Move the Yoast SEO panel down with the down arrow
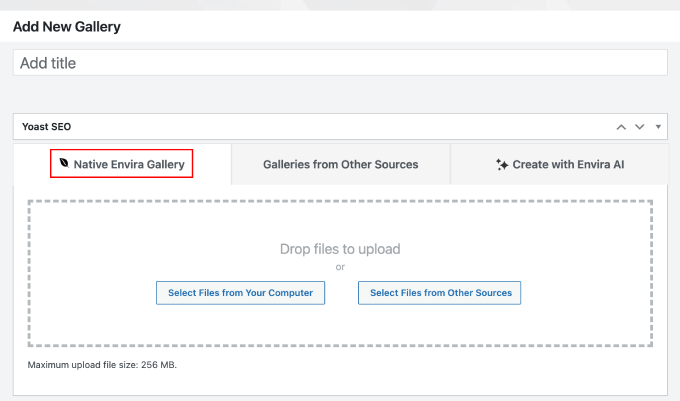Viewport: 680px width, 401px height. pyautogui.click(x=639, y=127)
